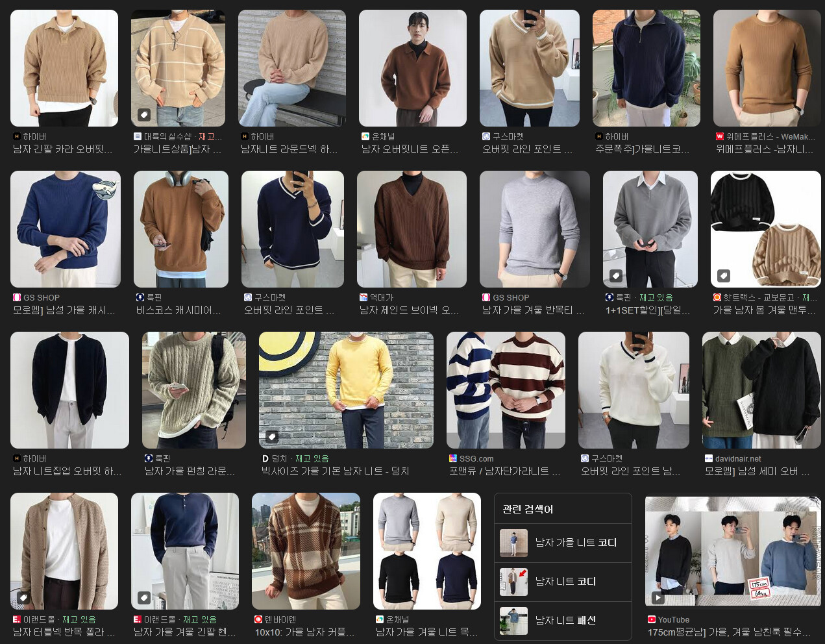Click the 남자 가을 니트 코디 related search thumbnail
This screenshot has width=825, height=644.
(513, 543)
